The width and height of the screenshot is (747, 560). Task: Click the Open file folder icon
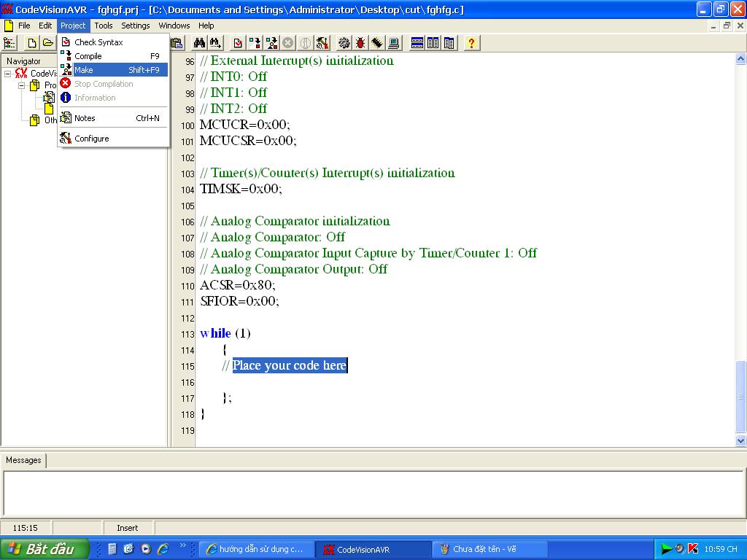click(x=48, y=43)
